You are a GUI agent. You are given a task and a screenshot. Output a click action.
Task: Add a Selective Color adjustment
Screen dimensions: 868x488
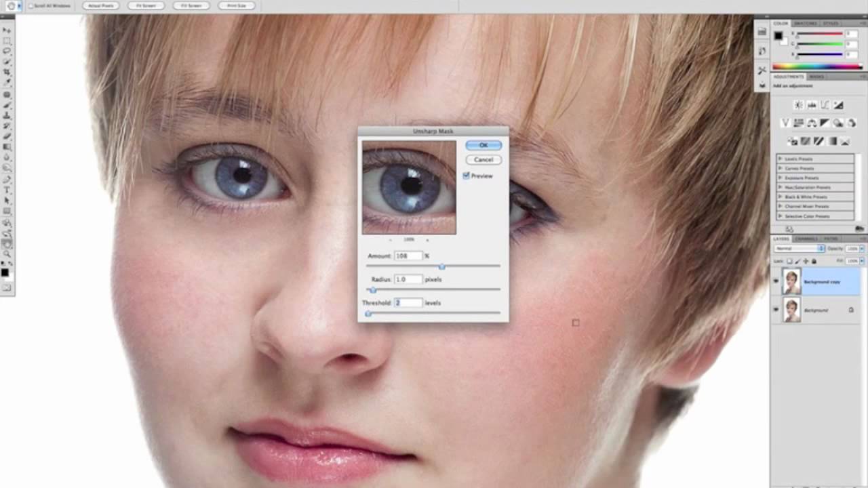pos(845,141)
